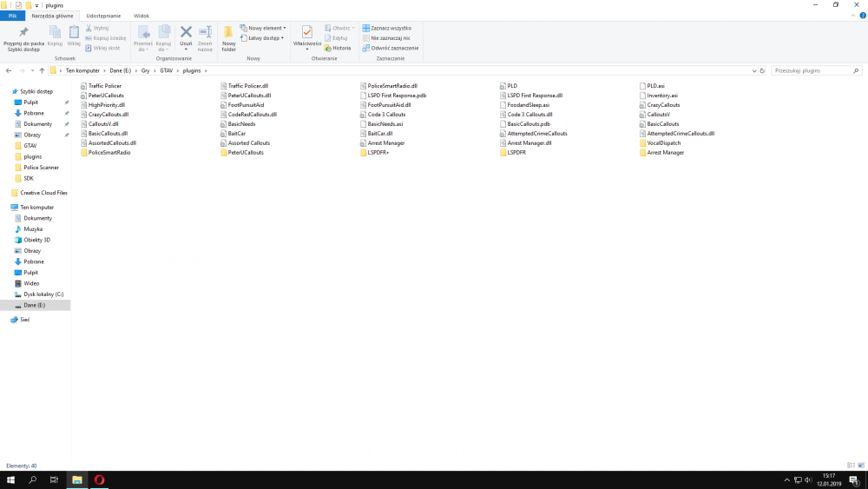868x489 pixels.
Task: Go up one folder level arrow
Action: (42, 70)
